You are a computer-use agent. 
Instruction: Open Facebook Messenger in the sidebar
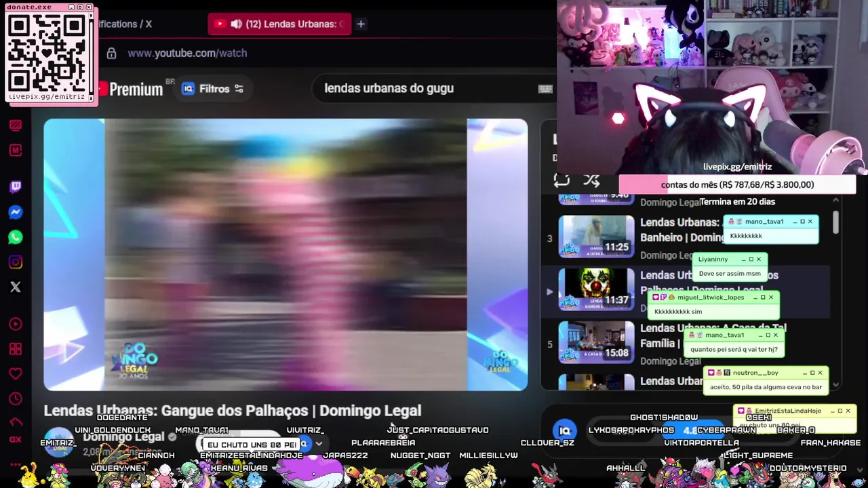[16, 212]
